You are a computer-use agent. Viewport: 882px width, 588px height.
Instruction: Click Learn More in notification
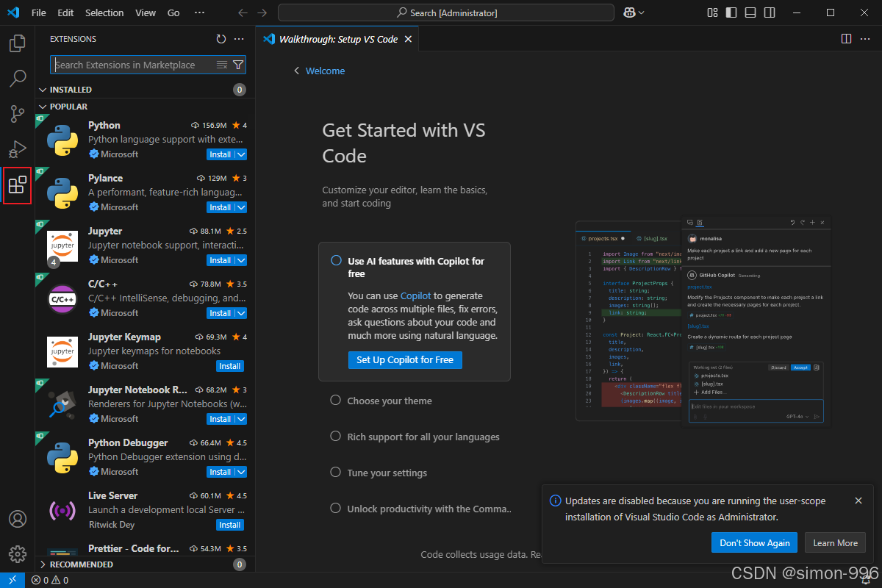(x=835, y=543)
